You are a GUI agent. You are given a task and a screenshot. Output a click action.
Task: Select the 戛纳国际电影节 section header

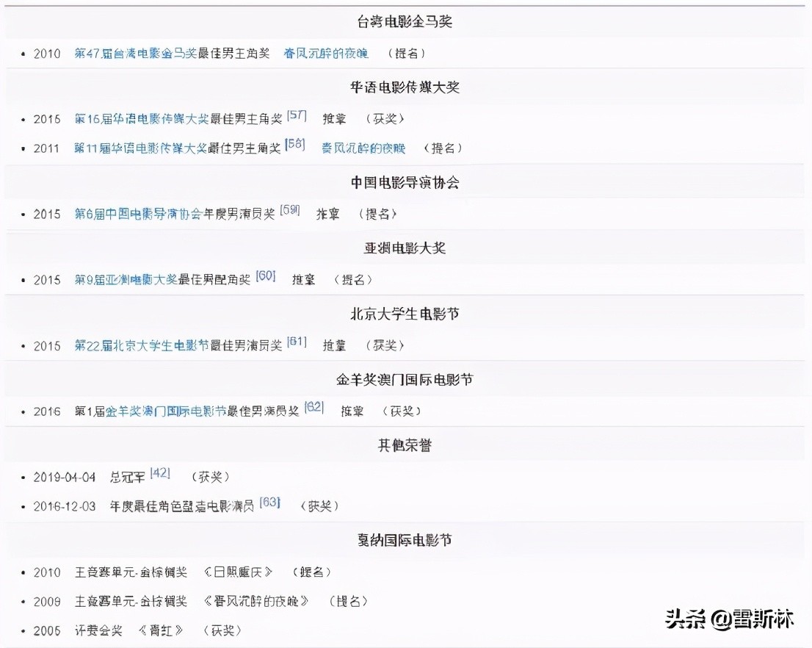405,539
